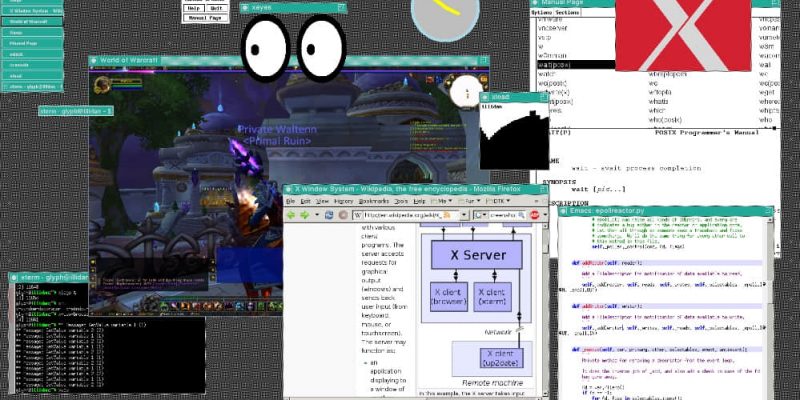Click the X client (xterm) box in the diagram
The image size is (800, 400).
pyautogui.click(x=492, y=297)
